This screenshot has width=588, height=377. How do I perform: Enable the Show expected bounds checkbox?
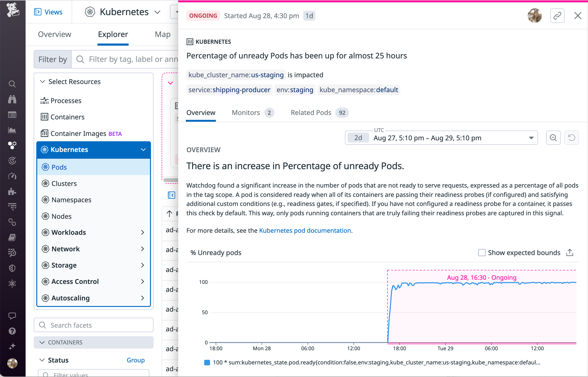click(x=481, y=252)
